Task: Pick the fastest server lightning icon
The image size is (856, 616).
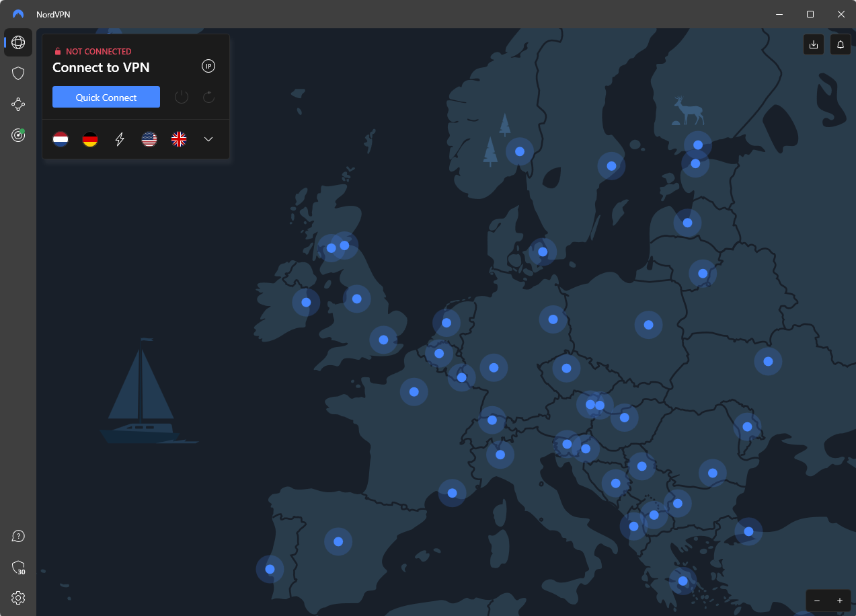Action: pyautogui.click(x=120, y=139)
